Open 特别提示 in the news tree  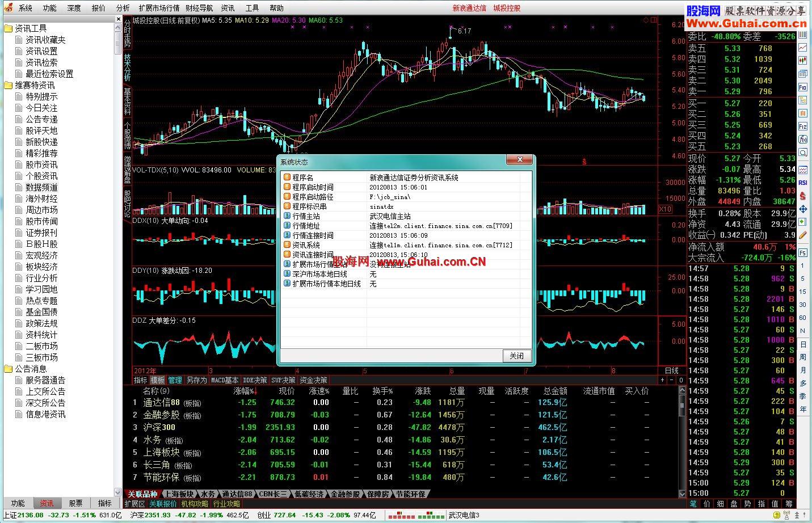(x=41, y=96)
